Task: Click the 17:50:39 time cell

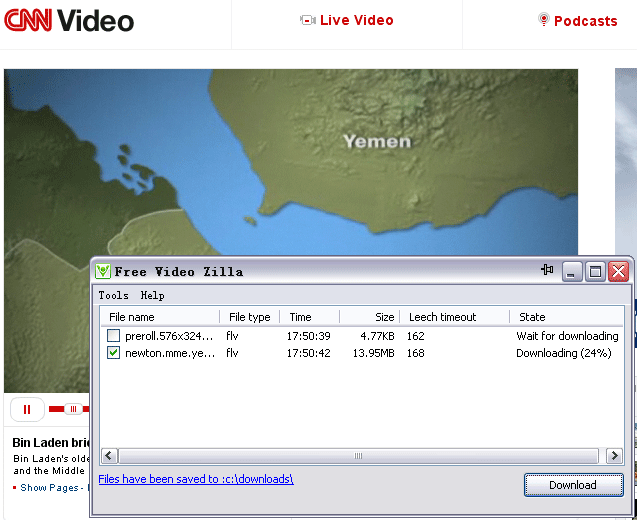Action: 308,336
